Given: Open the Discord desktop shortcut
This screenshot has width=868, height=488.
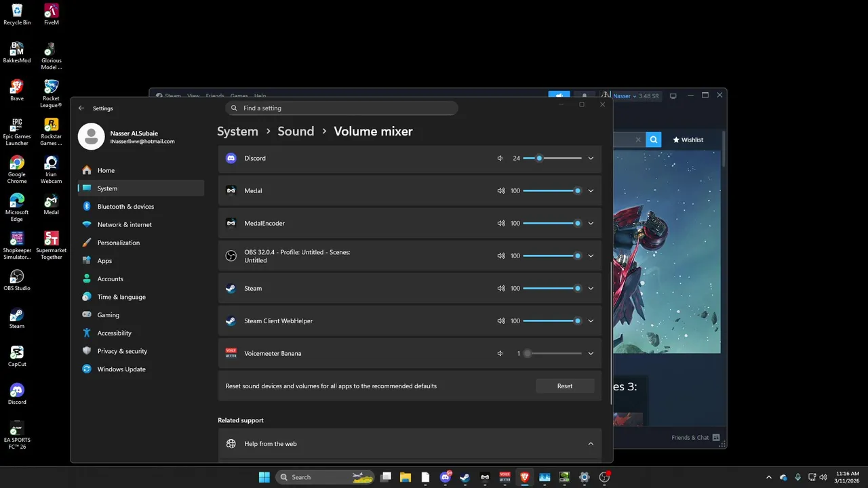Looking at the screenshot, I should coord(17,394).
